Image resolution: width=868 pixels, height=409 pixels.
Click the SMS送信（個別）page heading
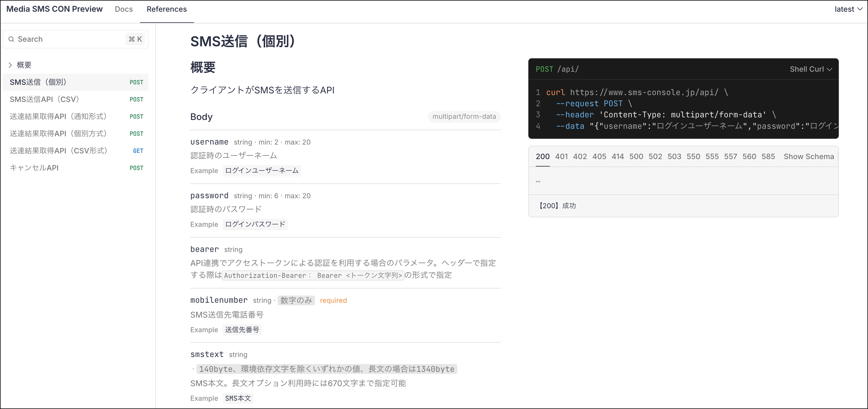(x=243, y=41)
